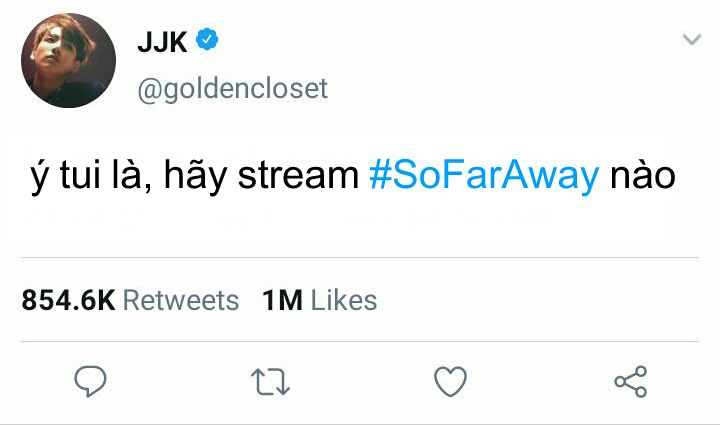Click the blue verified badge beside JJK
This screenshot has height=425, width=720.
pyautogui.click(x=207, y=39)
